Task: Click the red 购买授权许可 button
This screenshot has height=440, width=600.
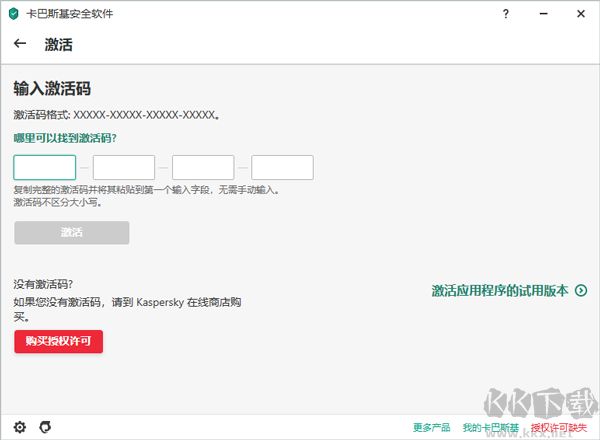Action: point(59,341)
